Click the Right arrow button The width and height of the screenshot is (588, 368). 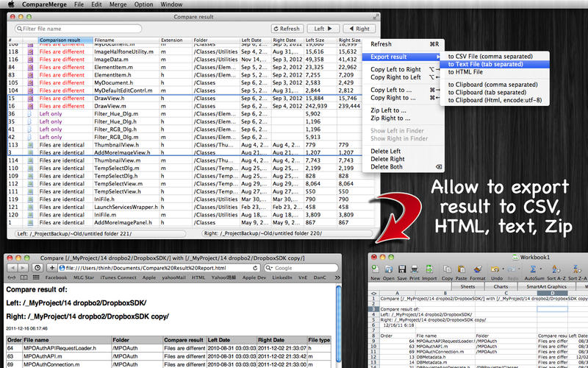coord(359,29)
